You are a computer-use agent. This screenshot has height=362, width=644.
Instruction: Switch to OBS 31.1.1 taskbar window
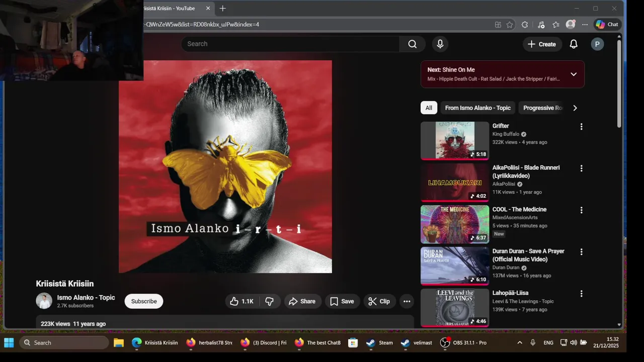coord(463,342)
